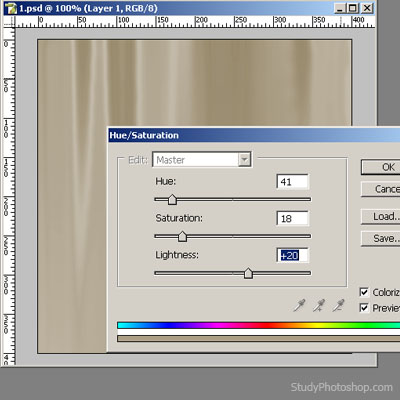Image resolution: width=400 pixels, height=400 pixels.
Task: Select the subtract-from-sample eyedropper (minus)
Action: pos(338,305)
